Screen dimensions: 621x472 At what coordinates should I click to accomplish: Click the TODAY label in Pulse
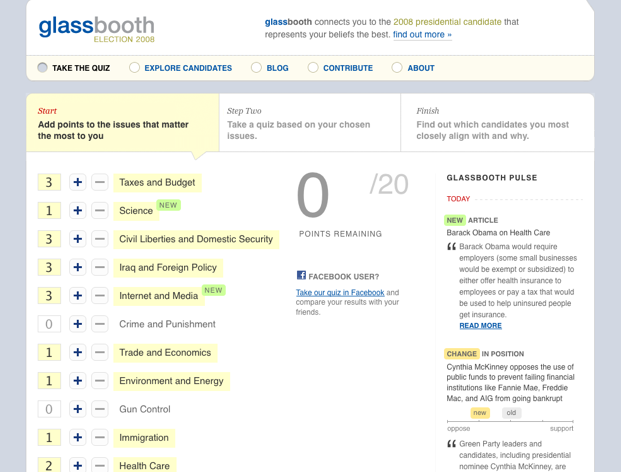coord(458,199)
